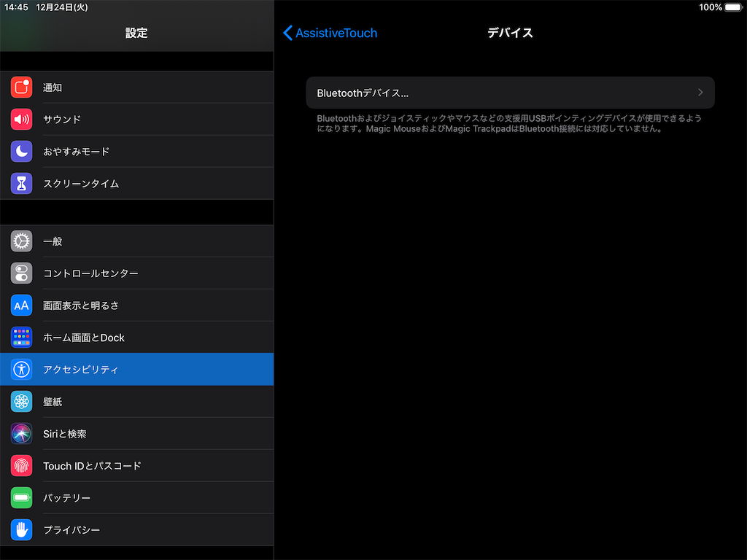747x560 pixels.
Task: Tap the 画面表示と明るさ AA icon
Action: pyautogui.click(x=21, y=306)
